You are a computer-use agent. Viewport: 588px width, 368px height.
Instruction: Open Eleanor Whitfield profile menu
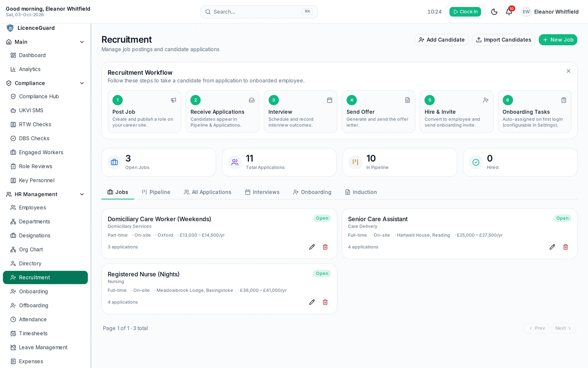coord(550,12)
